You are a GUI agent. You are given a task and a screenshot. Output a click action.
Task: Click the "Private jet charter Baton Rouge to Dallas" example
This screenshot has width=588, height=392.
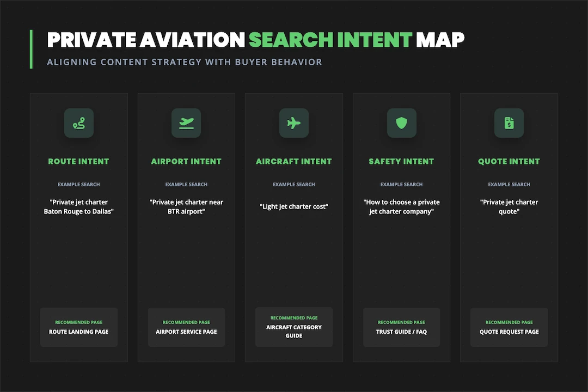click(78, 206)
